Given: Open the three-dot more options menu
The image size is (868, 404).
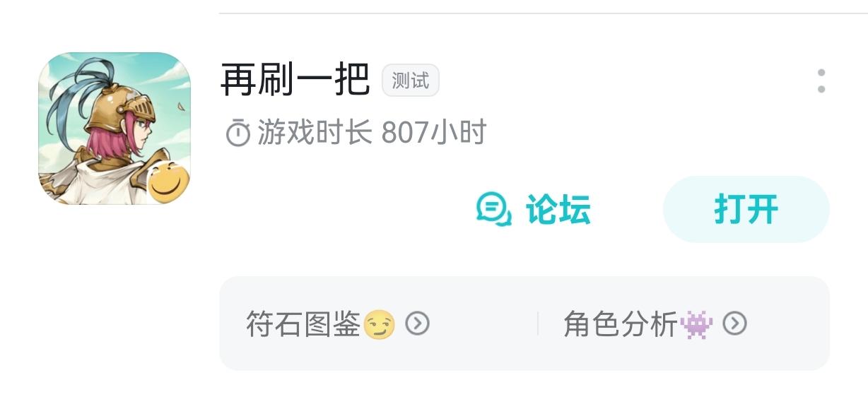Looking at the screenshot, I should pos(821,81).
